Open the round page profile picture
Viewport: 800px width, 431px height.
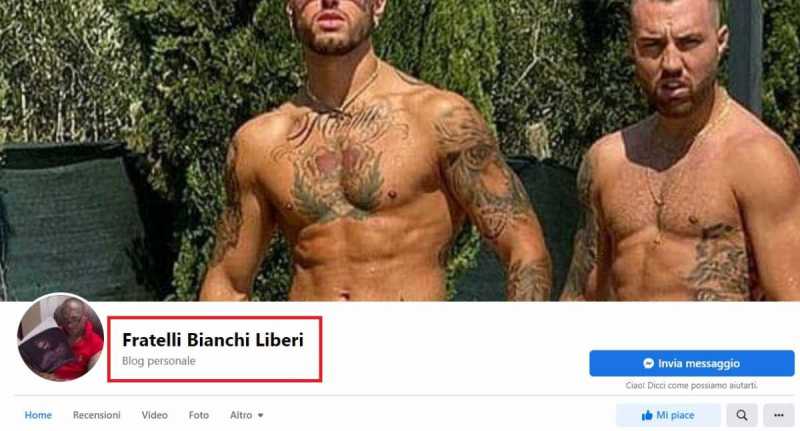[x=60, y=337]
